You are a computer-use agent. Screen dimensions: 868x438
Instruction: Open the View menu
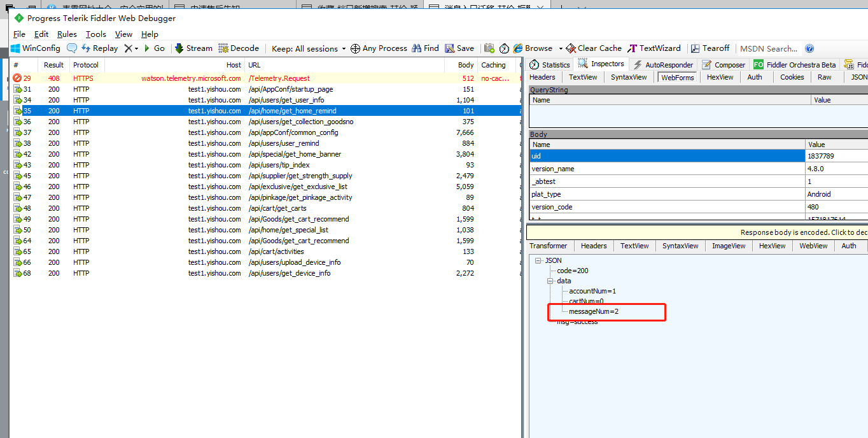click(123, 34)
